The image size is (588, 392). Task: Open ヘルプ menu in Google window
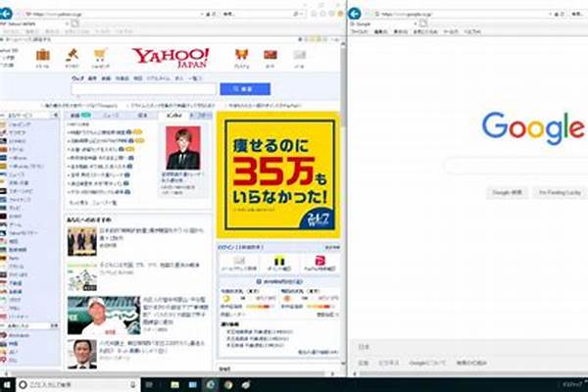click(472, 32)
